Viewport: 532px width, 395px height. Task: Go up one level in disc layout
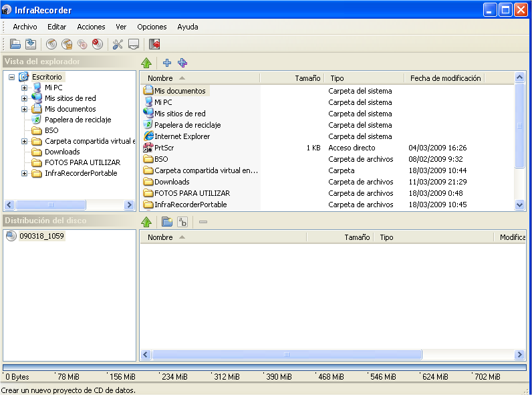coord(146,222)
